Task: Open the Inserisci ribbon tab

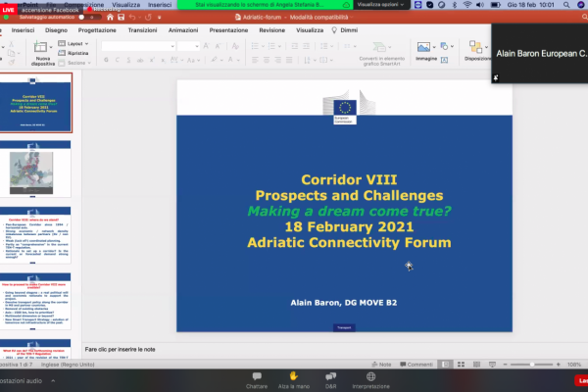Action: (x=23, y=30)
